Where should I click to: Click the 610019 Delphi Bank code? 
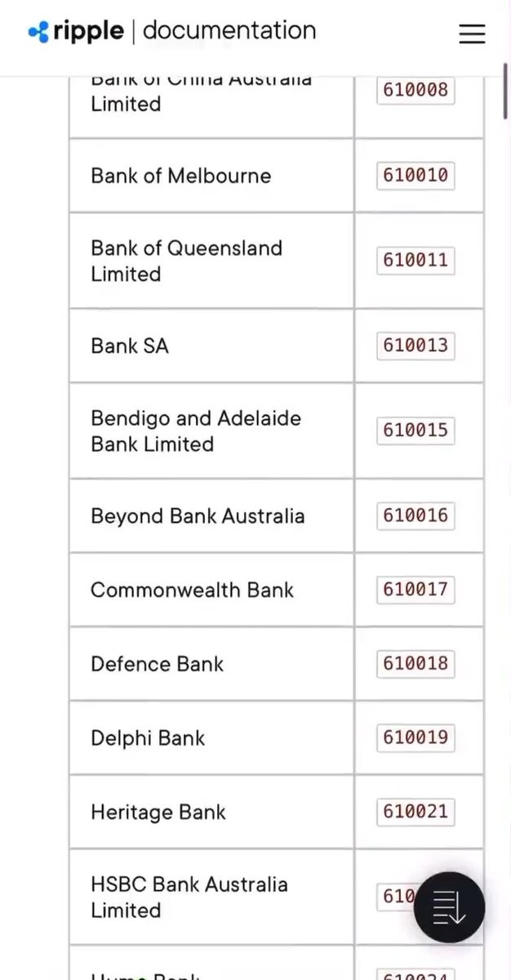415,737
